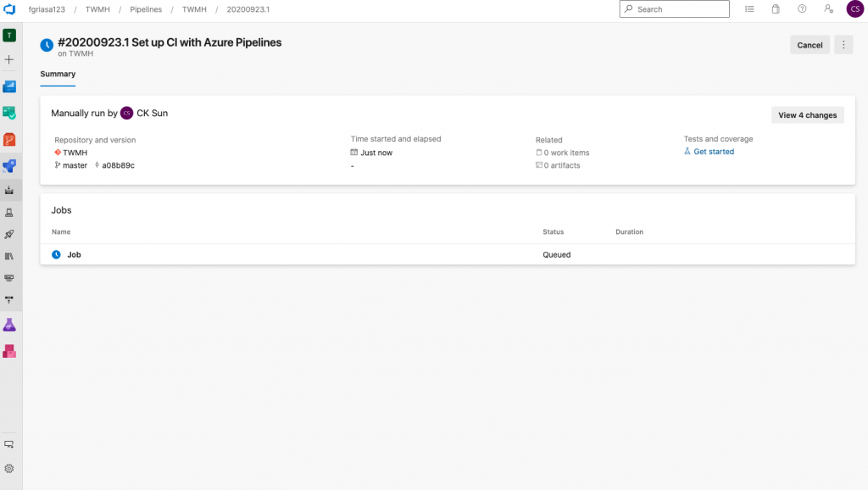This screenshot has width=868, height=490.
Task: Click CK Sun's avatar in summary
Action: (x=127, y=113)
